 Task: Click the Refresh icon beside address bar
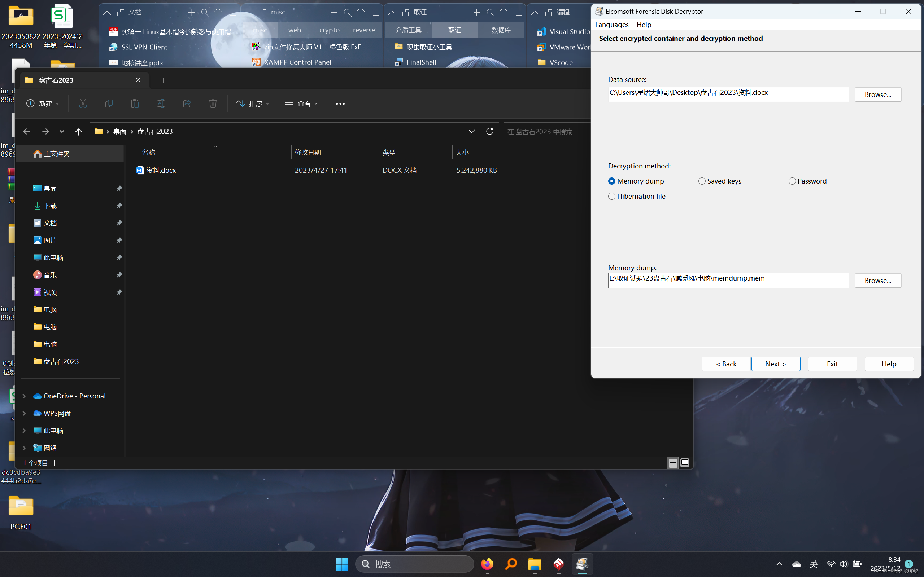pos(490,131)
